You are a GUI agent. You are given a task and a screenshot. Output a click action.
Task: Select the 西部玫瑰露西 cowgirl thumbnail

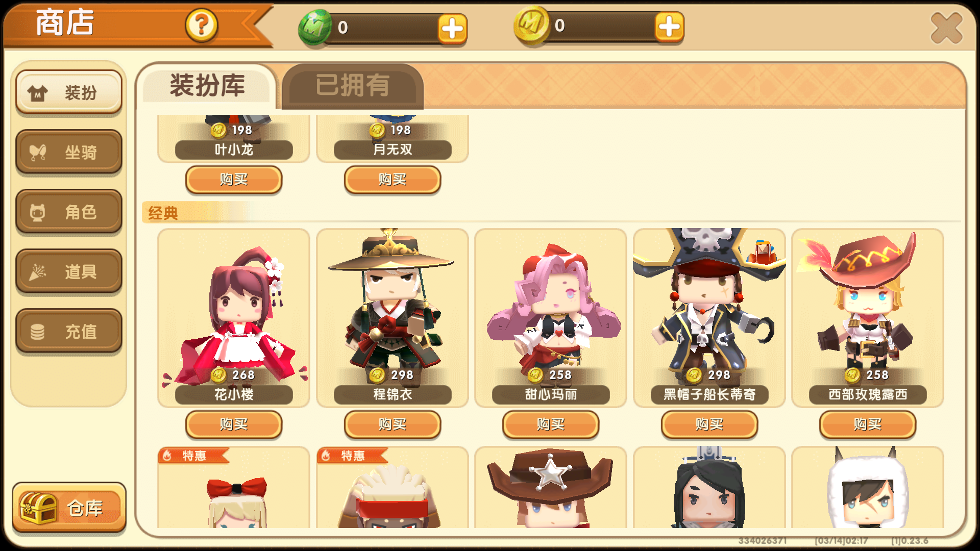click(x=868, y=317)
